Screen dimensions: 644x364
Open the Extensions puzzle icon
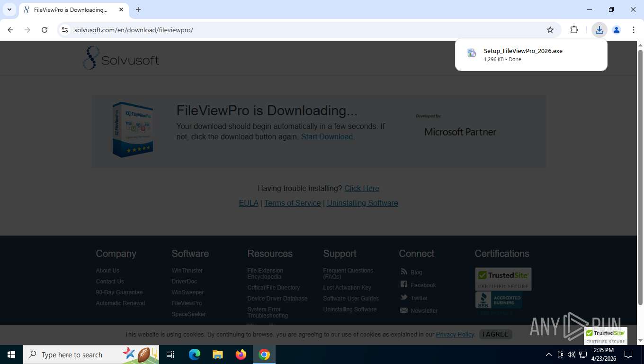click(574, 30)
